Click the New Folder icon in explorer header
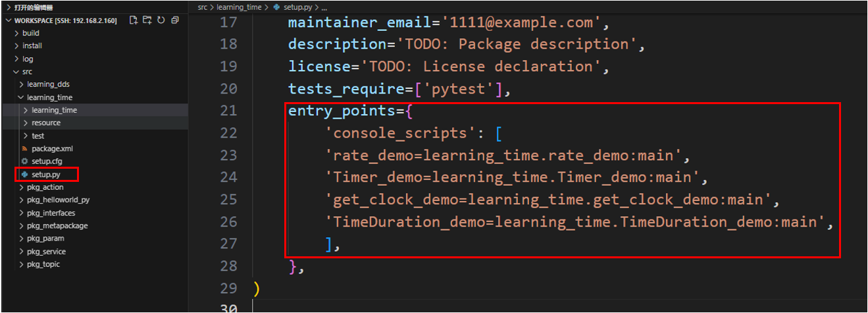Screen dimensions: 868x313 147,20
